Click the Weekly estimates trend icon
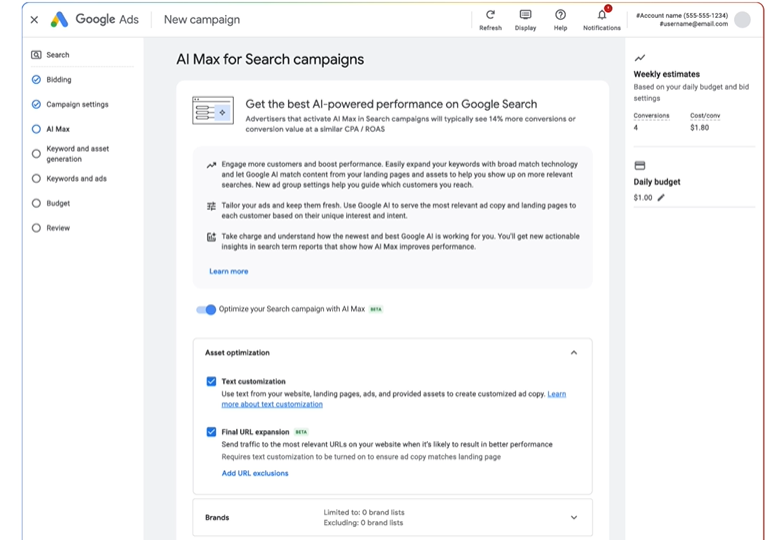The image size is (773, 540). [x=640, y=58]
